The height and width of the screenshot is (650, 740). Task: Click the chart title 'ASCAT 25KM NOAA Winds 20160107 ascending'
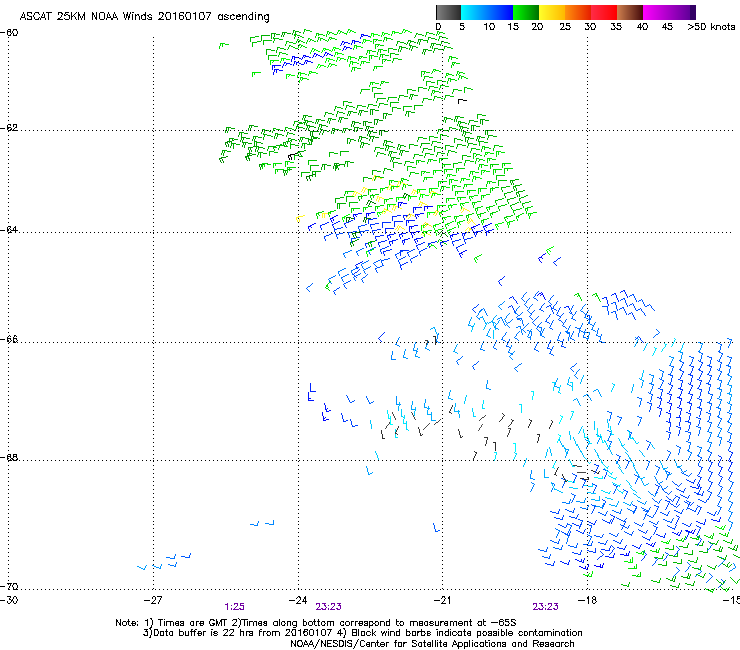(x=144, y=17)
